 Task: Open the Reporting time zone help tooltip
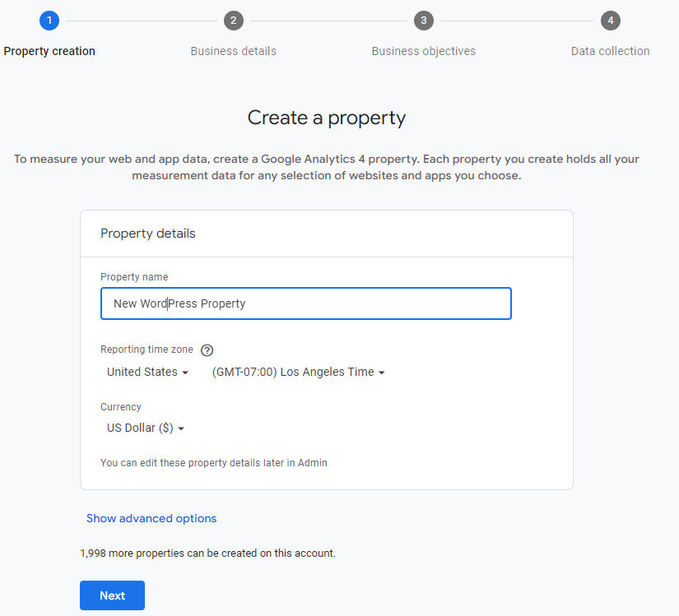207,350
